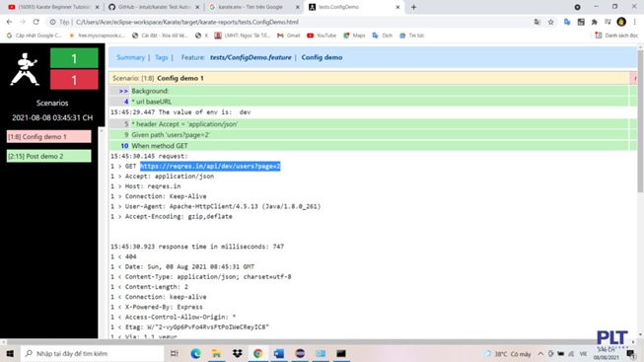Open the Danh sách đọc reading list
The image size is (644, 362).
coord(616,36)
